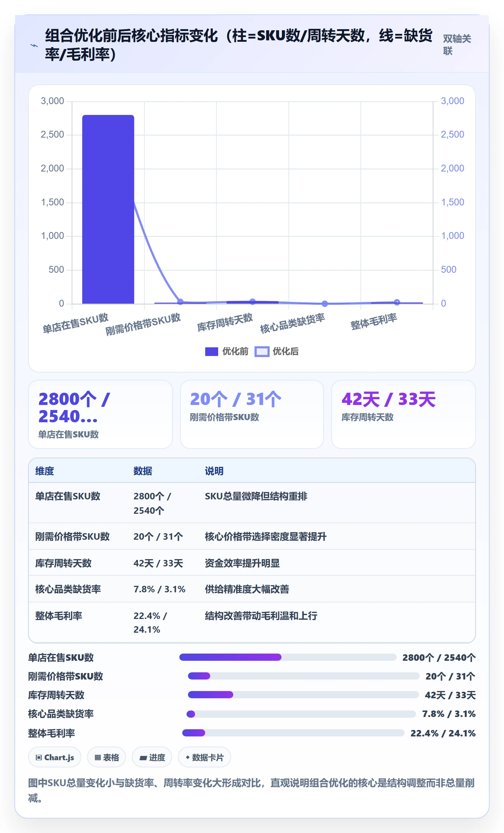Select table cell '核心价格带选择密度显著提升'
Screen dimensions: 504x833
click(266, 536)
